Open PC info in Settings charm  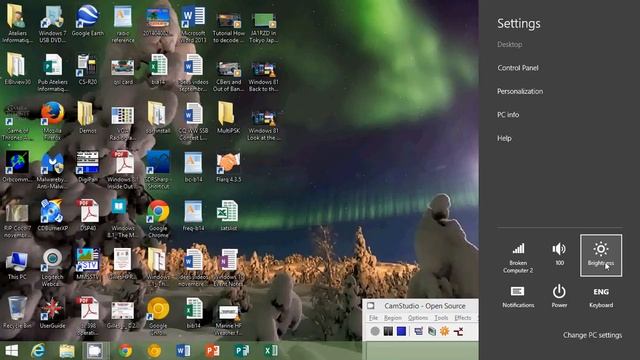tap(508, 115)
